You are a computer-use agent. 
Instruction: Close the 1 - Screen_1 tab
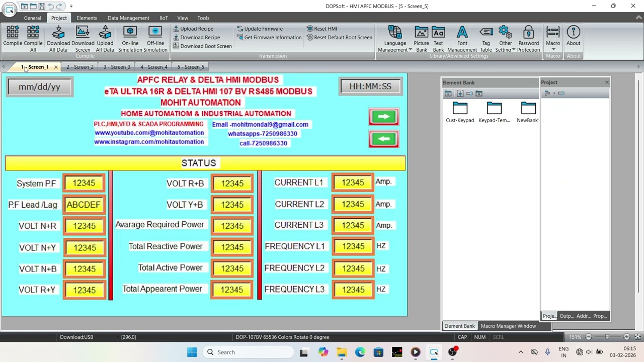click(x=56, y=67)
